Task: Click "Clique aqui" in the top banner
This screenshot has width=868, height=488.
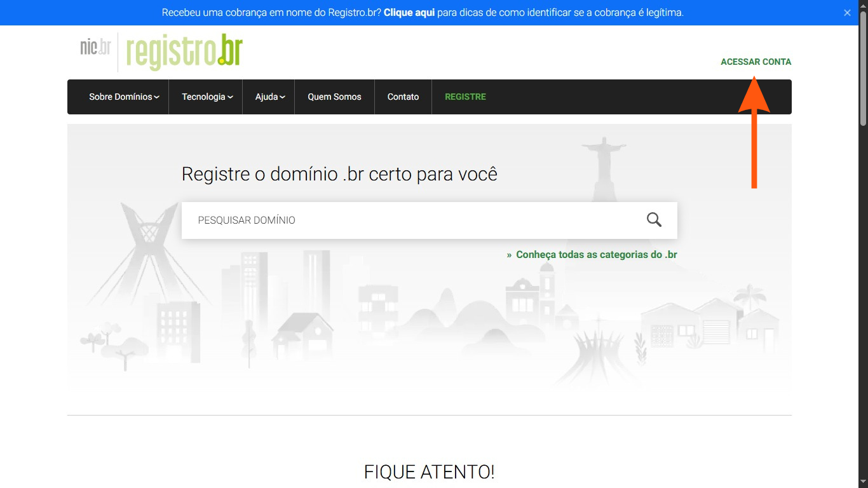Action: tap(409, 13)
